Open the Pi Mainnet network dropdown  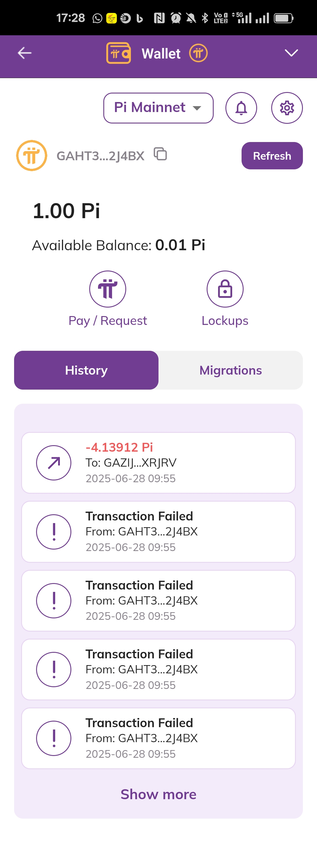pyautogui.click(x=158, y=108)
